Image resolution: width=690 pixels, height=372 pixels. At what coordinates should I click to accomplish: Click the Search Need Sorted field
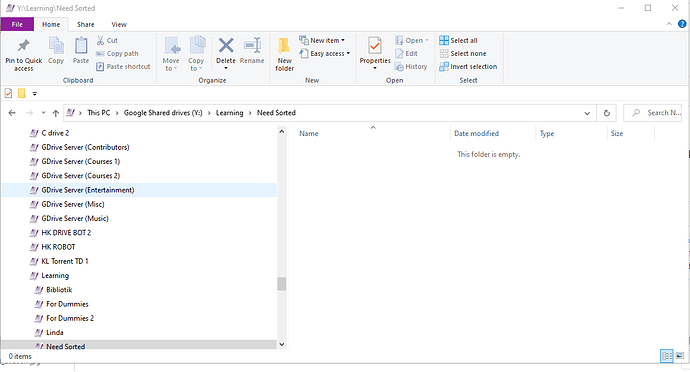653,113
